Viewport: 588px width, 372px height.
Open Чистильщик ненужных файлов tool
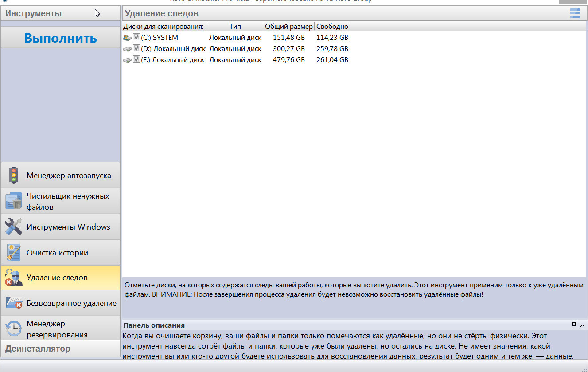pyautogui.click(x=60, y=201)
